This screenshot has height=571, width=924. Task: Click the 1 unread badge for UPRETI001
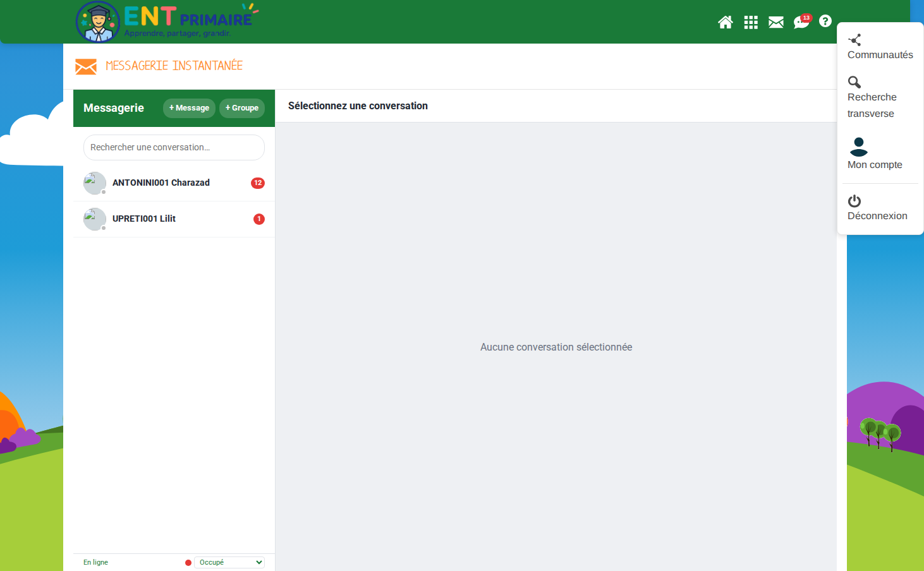(x=259, y=219)
